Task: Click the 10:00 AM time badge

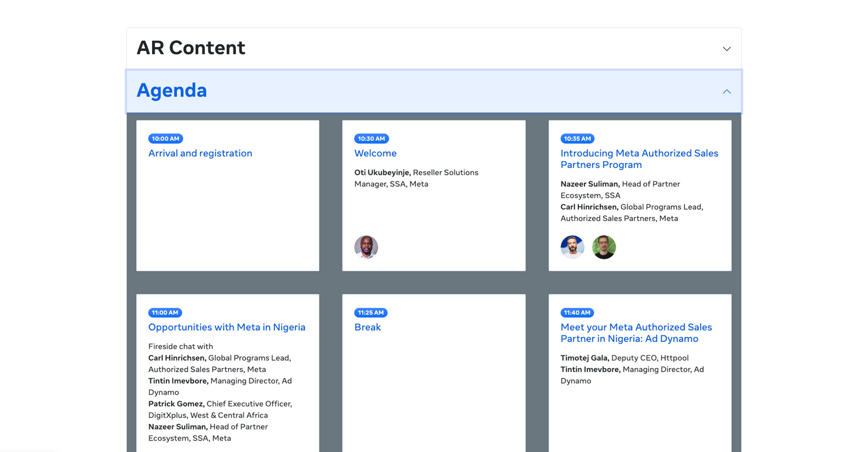Action: point(165,139)
